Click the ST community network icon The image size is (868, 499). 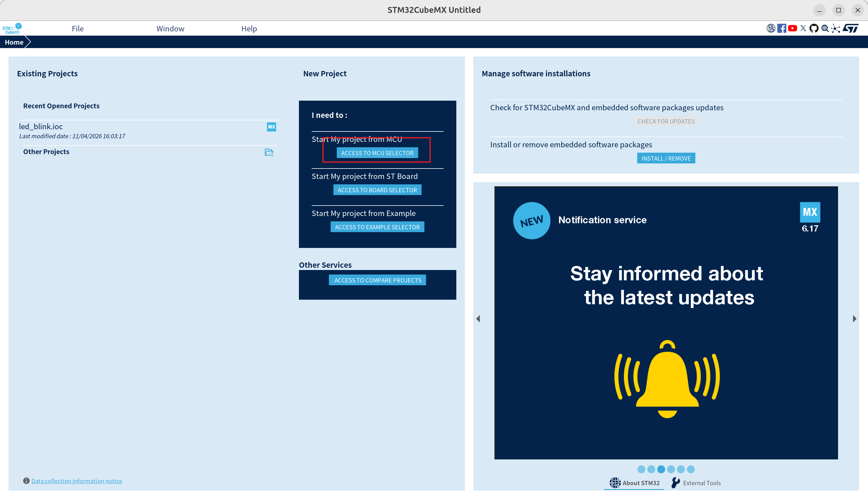tap(836, 29)
